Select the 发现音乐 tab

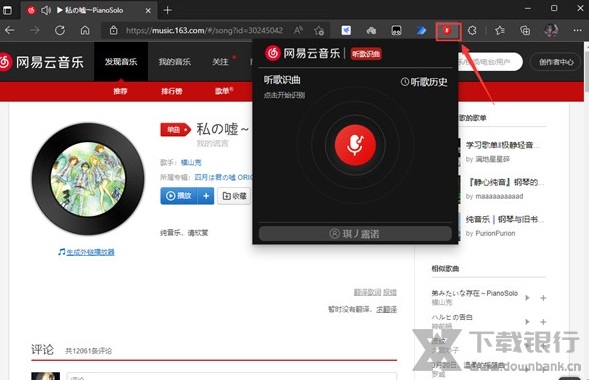point(121,62)
